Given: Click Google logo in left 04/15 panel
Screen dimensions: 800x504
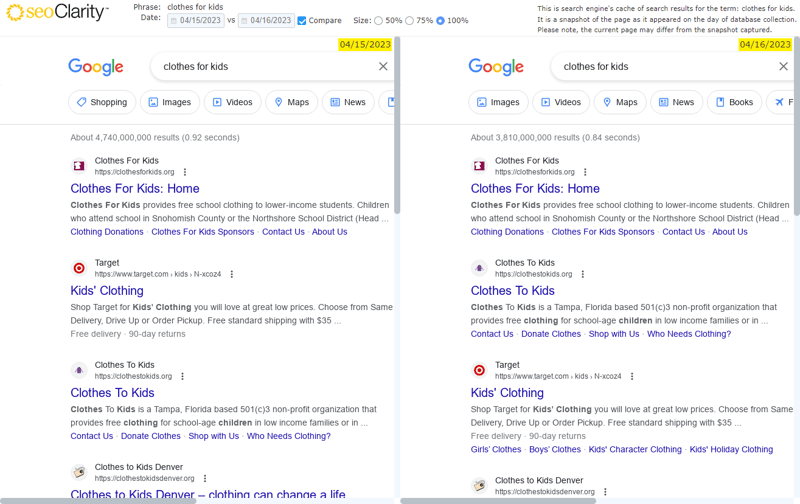Looking at the screenshot, I should click(96, 67).
